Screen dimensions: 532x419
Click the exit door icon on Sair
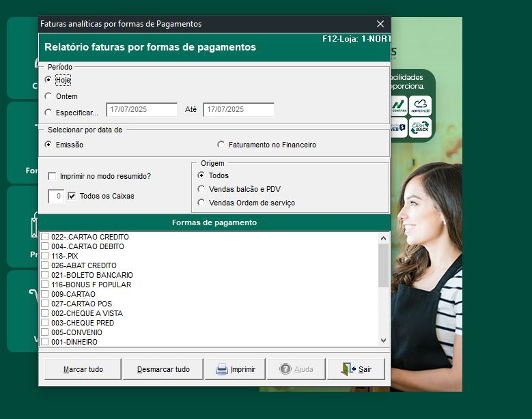[x=348, y=369]
